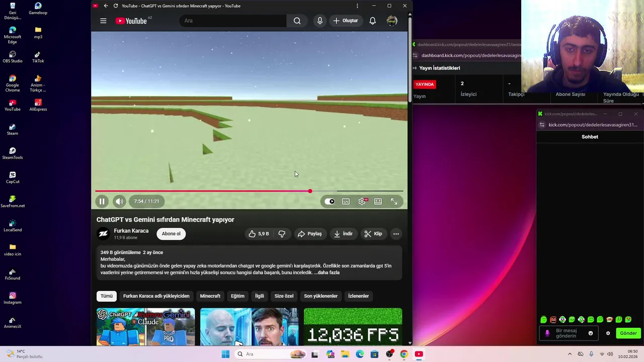Pause the video with the pause button
The height and width of the screenshot is (362, 644).
pos(102,201)
